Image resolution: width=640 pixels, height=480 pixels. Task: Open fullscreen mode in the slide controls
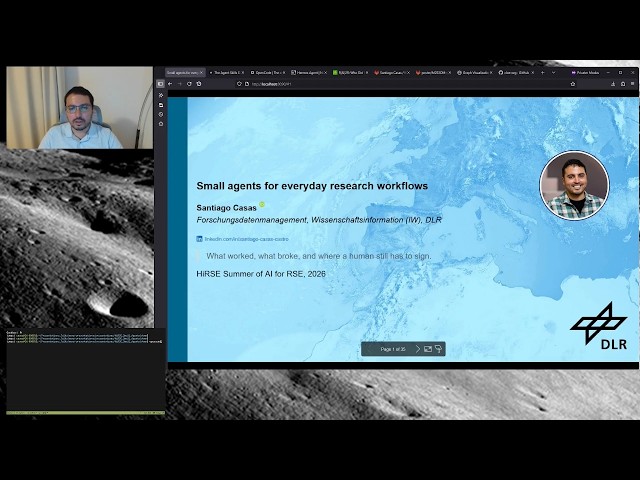(428, 349)
